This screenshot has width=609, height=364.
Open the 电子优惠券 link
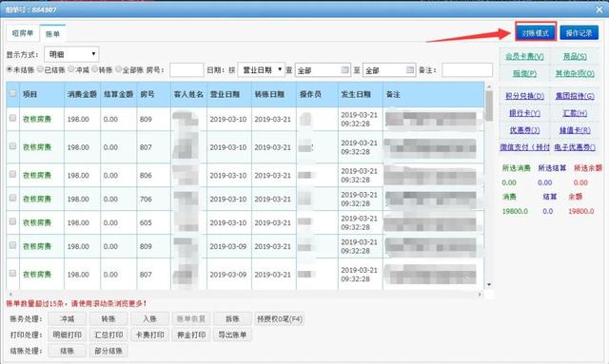pyautogui.click(x=575, y=147)
